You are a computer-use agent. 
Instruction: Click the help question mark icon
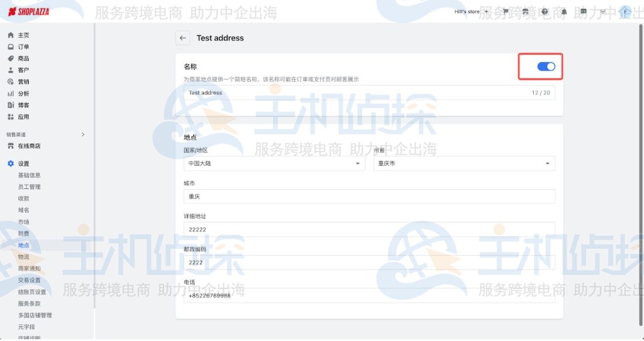point(545,12)
